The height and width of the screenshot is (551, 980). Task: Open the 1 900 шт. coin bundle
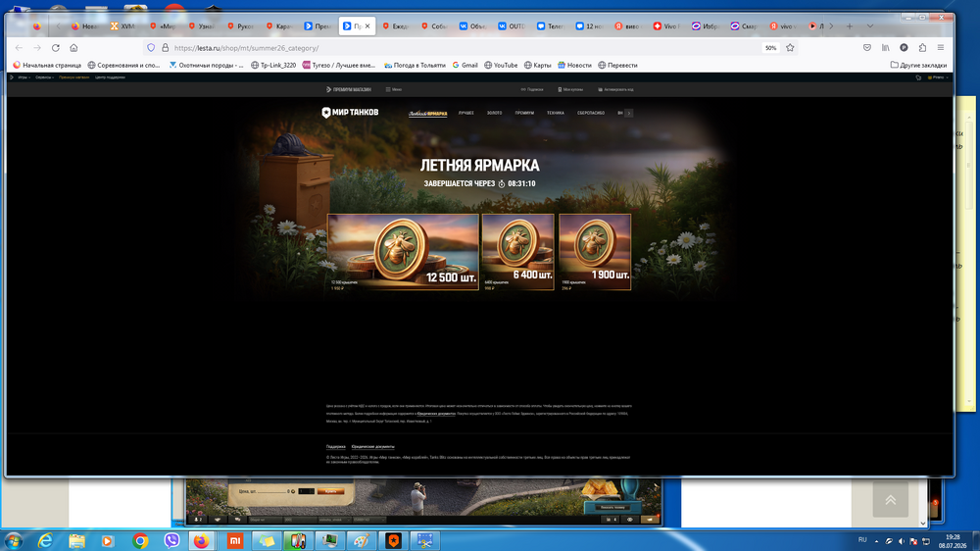(595, 252)
